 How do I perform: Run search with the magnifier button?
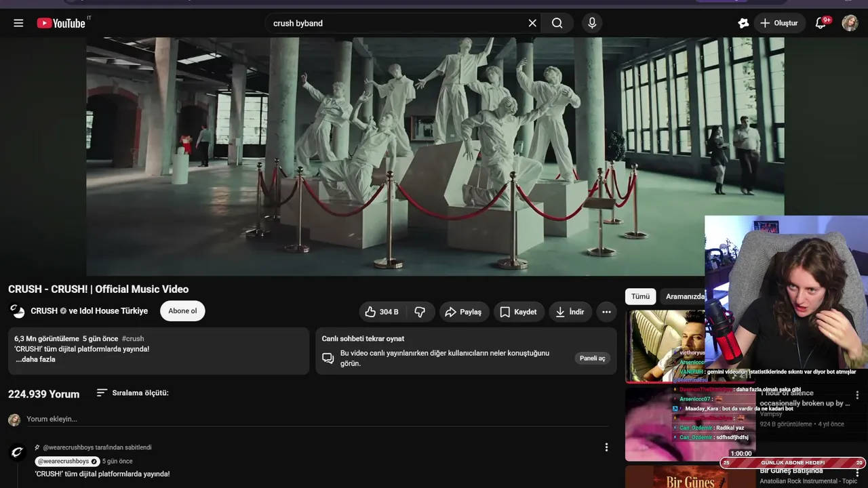click(557, 23)
